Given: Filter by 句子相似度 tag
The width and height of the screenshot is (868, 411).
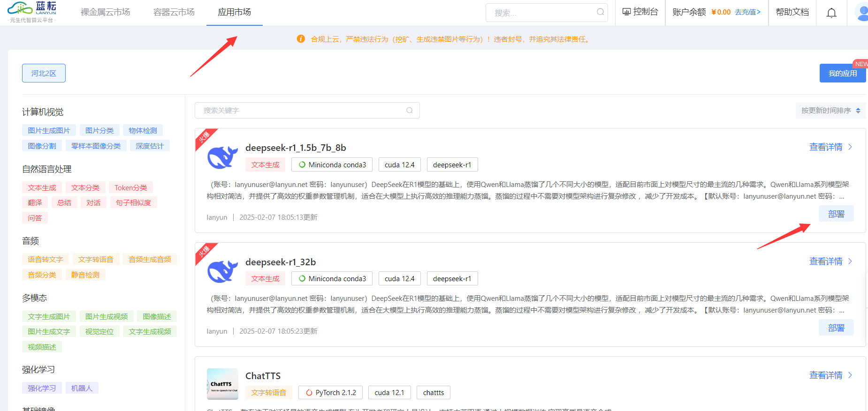Looking at the screenshot, I should coord(133,203).
